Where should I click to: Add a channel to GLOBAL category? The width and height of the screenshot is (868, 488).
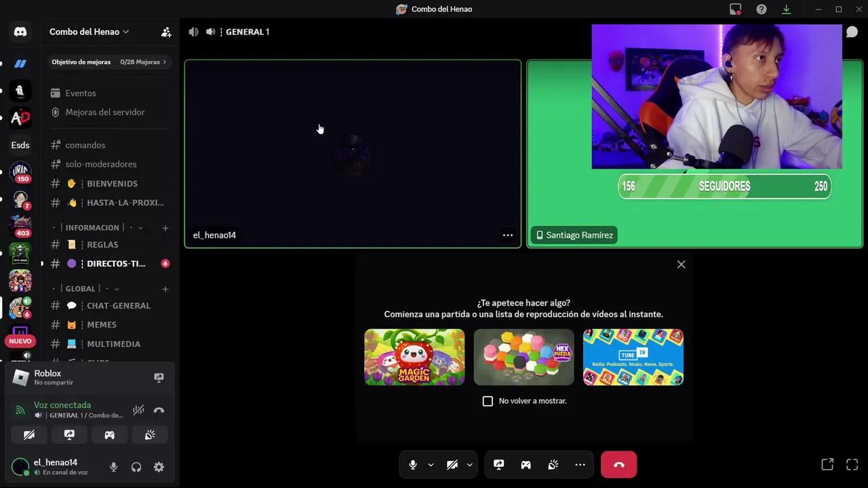tap(165, 289)
